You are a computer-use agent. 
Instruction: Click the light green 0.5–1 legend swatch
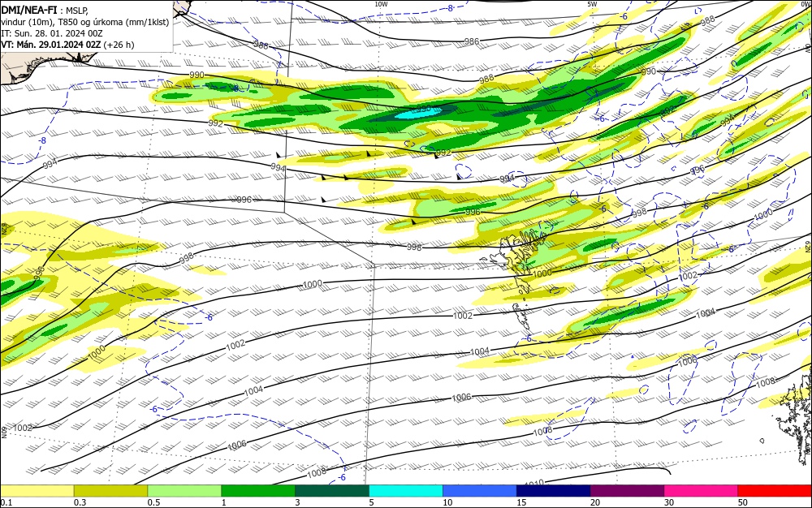tap(184, 491)
